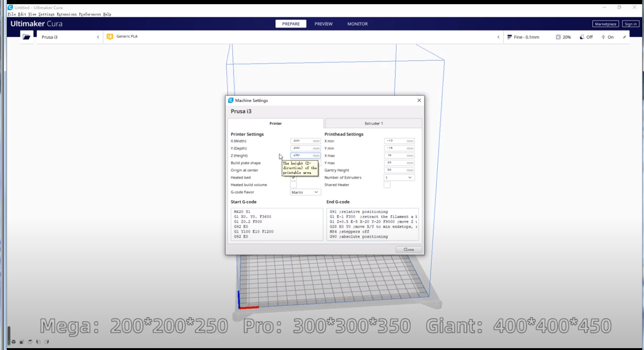Click the 'Prusa i3' title in Machine Settings
Screen dimensions: 644x350
[x=241, y=111]
